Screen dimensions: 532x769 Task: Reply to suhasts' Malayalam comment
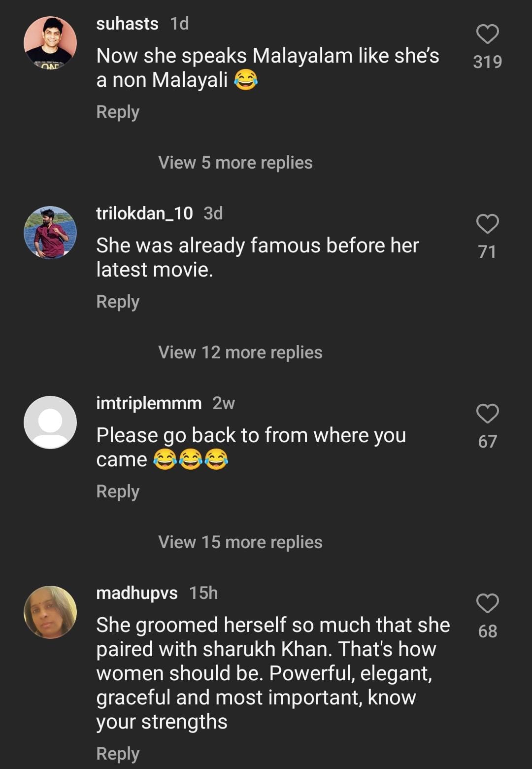coord(118,112)
